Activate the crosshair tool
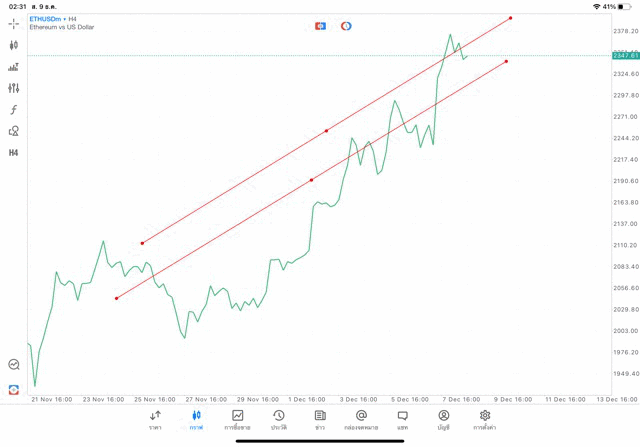 (14, 23)
